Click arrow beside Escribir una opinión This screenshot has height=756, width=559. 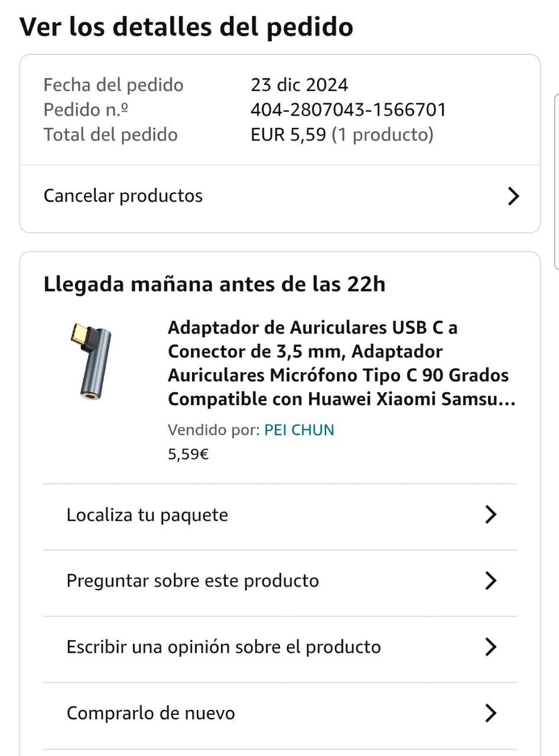pos(490,647)
